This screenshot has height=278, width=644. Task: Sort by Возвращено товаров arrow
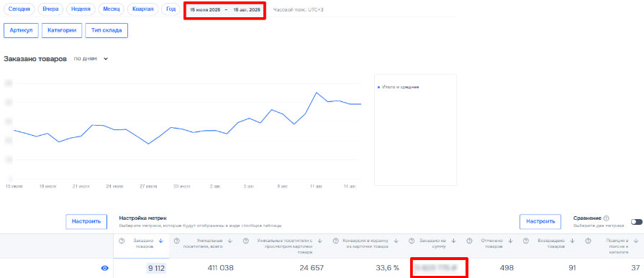click(x=572, y=241)
